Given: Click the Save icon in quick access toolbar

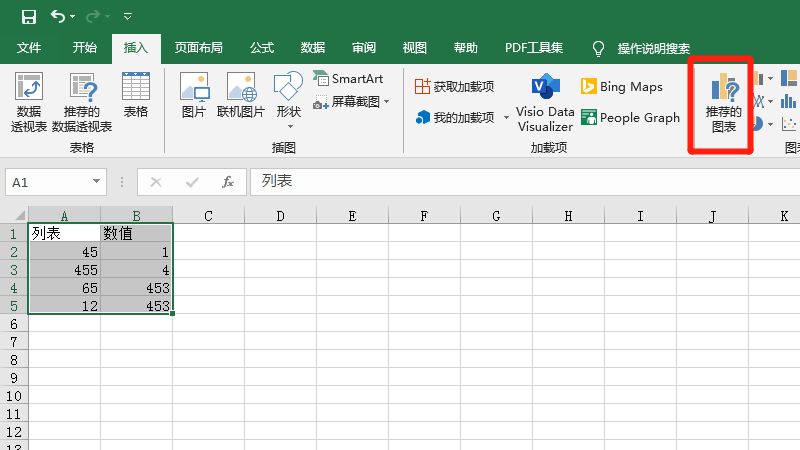Looking at the screenshot, I should tap(29, 17).
